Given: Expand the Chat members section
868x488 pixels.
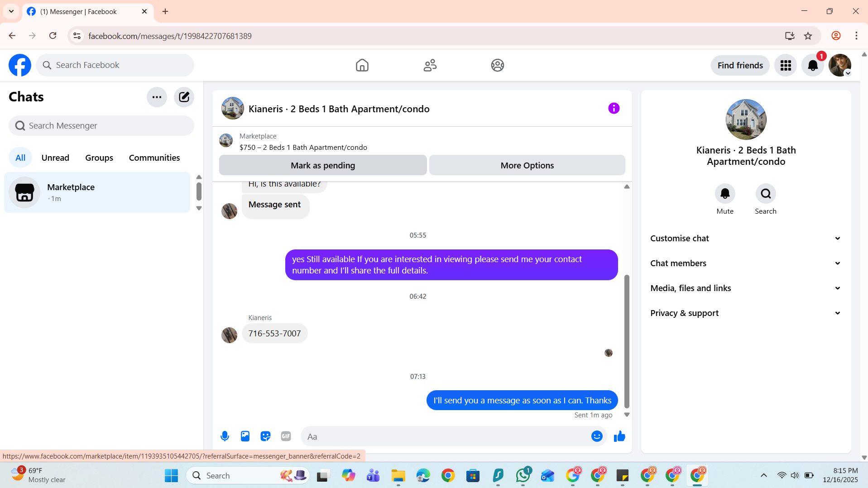Looking at the screenshot, I should (x=746, y=263).
